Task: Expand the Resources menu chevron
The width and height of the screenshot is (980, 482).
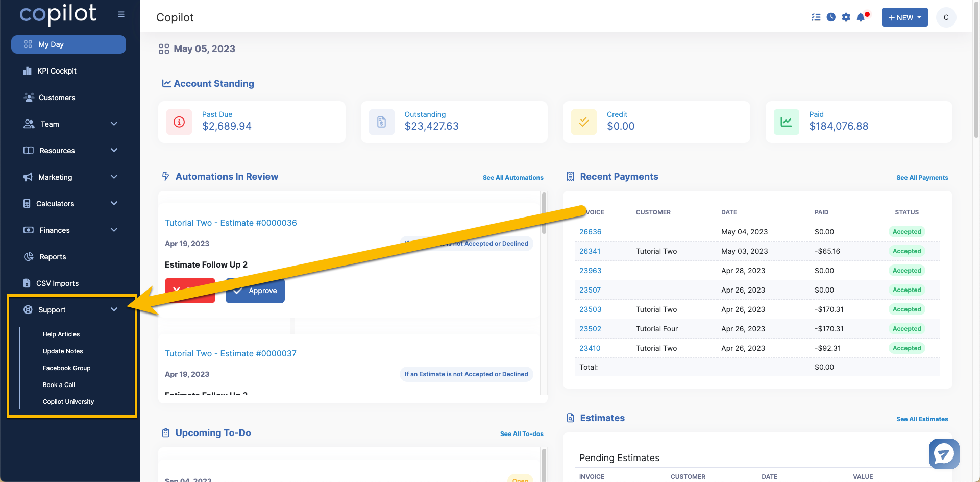Action: click(114, 151)
